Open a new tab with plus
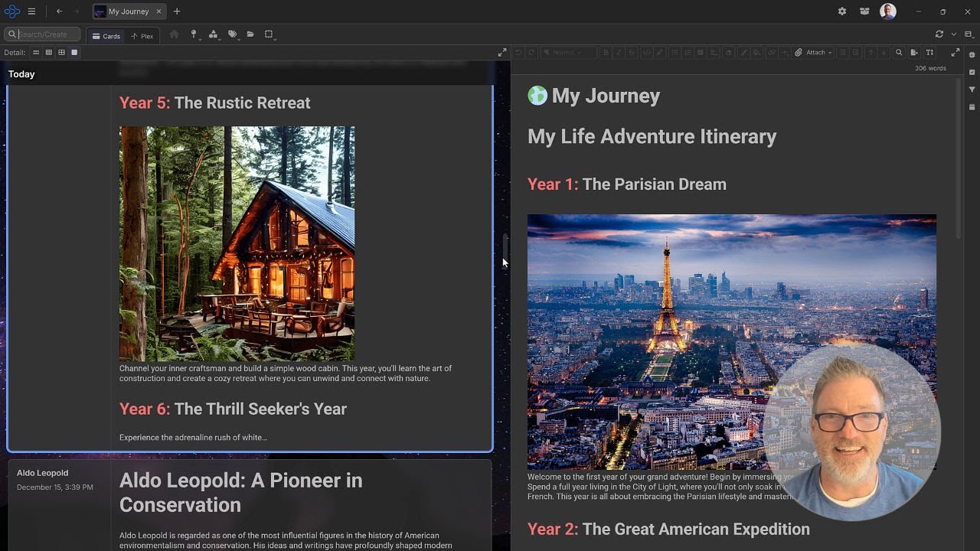Image resolution: width=980 pixels, height=551 pixels. [177, 11]
